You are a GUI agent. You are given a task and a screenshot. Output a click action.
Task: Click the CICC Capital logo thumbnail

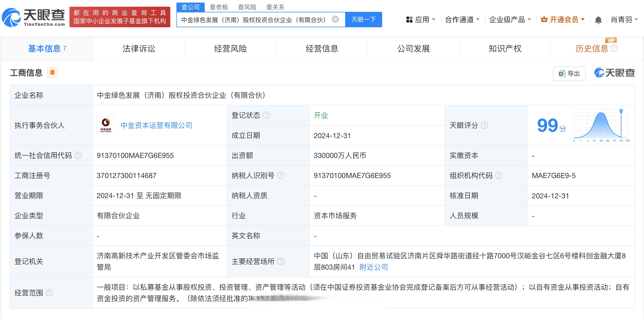(x=106, y=125)
